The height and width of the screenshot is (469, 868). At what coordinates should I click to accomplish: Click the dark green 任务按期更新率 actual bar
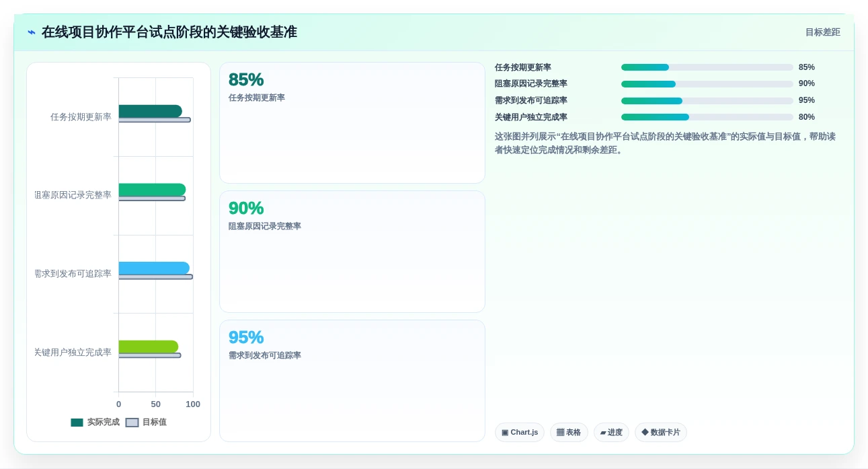[x=151, y=111]
